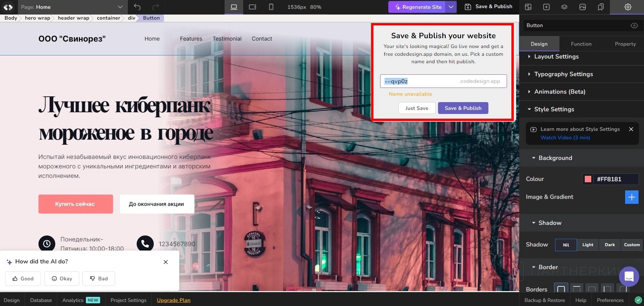Select the container breadcrumb

[x=109, y=18]
